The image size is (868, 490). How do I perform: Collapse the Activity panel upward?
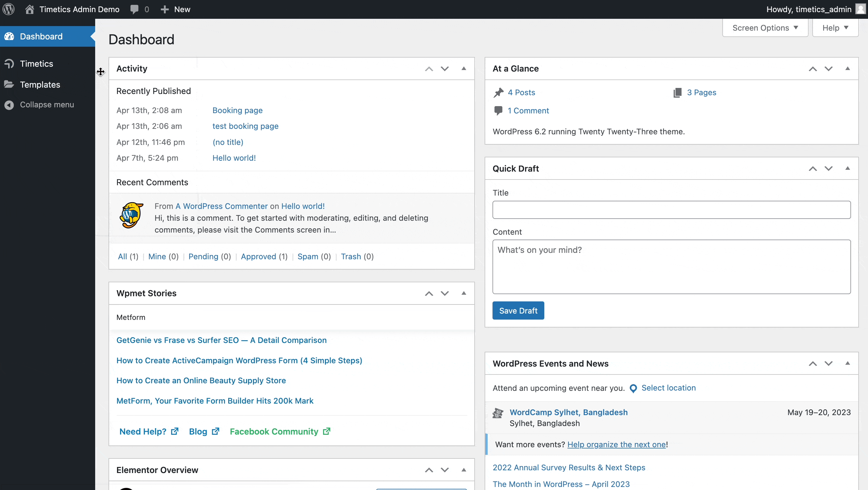coord(464,68)
